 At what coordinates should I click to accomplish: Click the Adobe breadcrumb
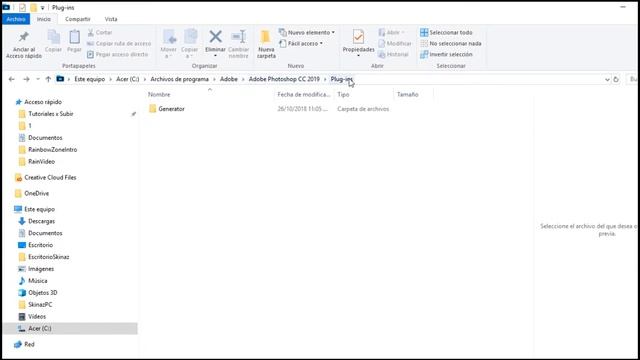pyautogui.click(x=229, y=79)
